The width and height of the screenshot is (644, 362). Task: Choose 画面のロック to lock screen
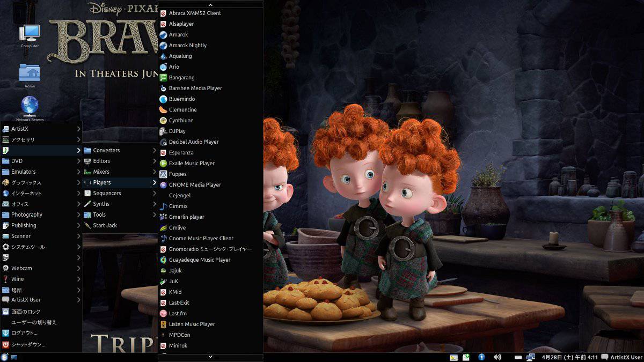(x=41, y=312)
